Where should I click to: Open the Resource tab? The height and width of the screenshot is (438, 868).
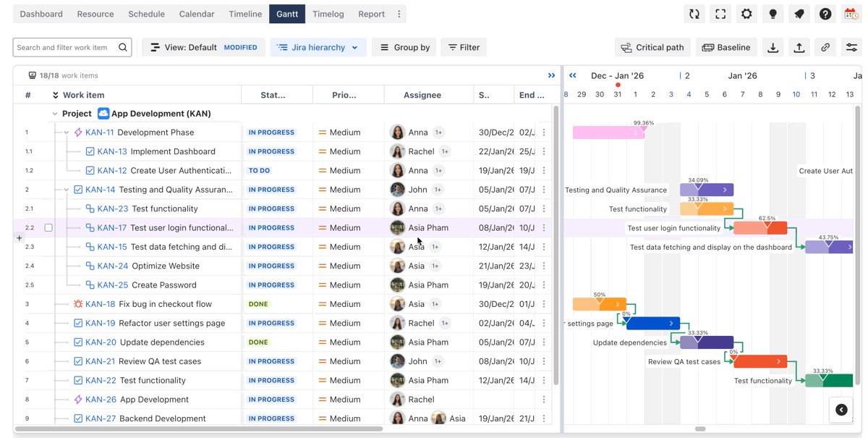95,14
